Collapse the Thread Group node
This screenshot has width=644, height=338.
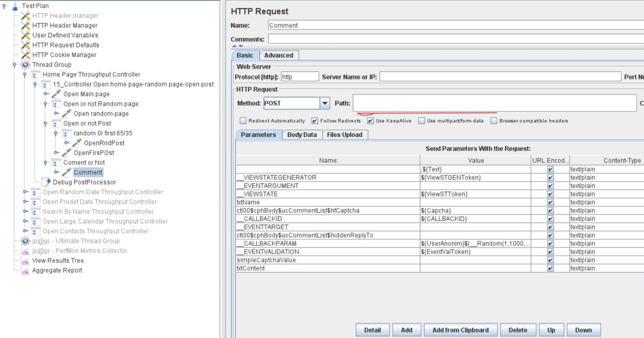coord(15,64)
